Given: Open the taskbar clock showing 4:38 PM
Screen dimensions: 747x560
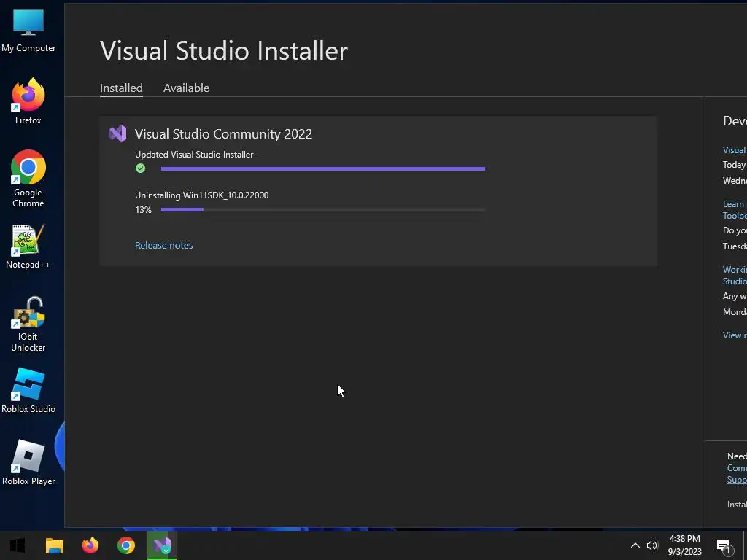Looking at the screenshot, I should (684, 545).
